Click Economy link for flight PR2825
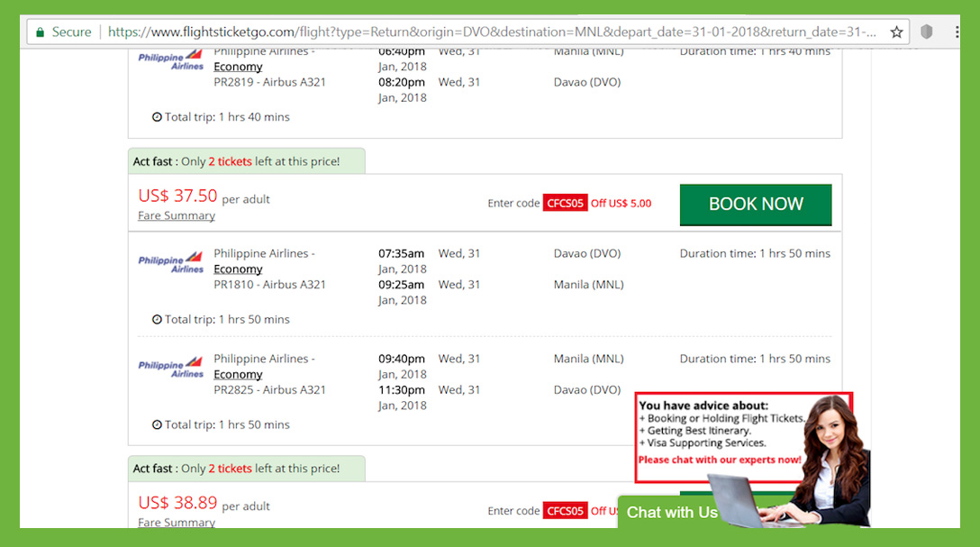 (x=238, y=374)
